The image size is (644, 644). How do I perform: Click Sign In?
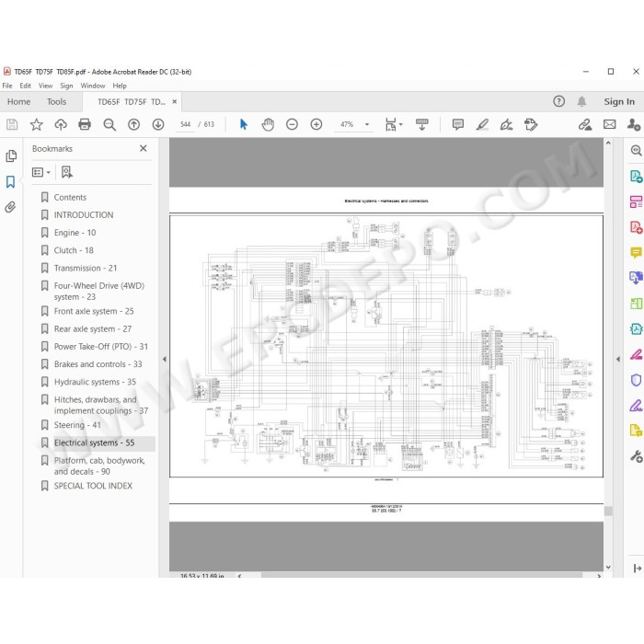coord(619,101)
